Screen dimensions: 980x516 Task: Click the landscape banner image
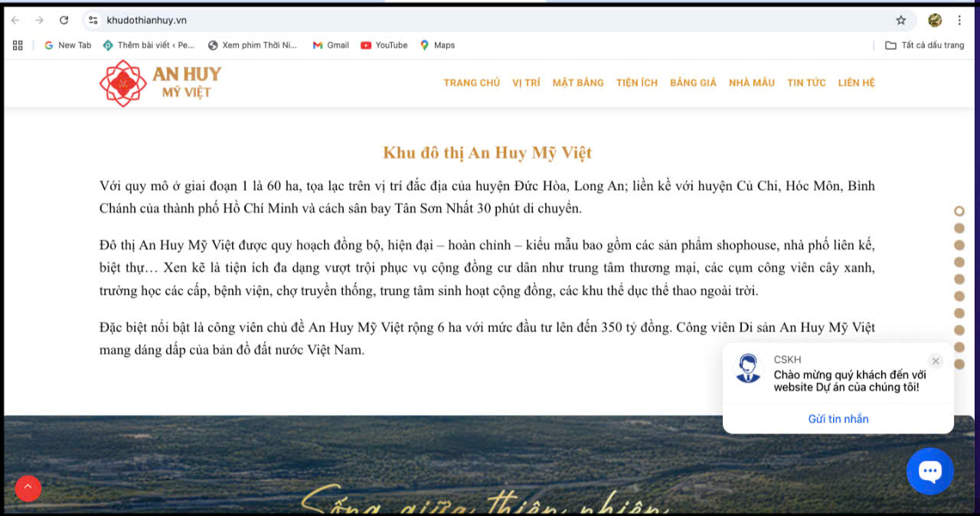490,465
